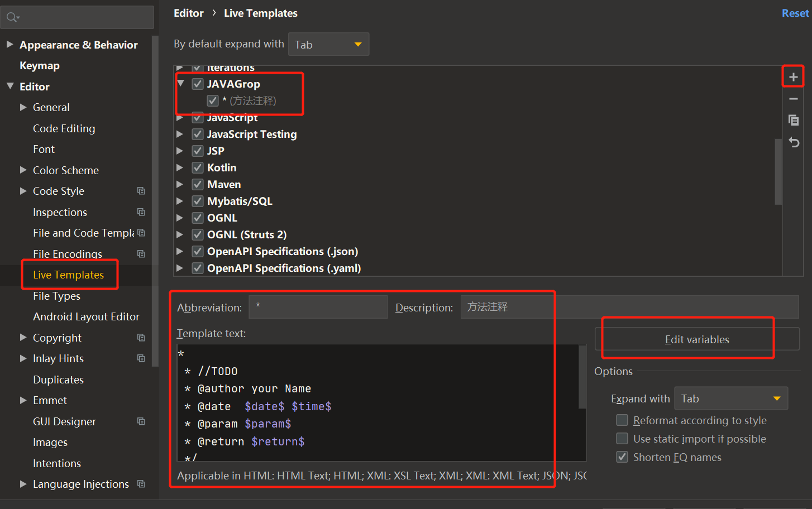Enable Use static import if possible

click(622, 438)
